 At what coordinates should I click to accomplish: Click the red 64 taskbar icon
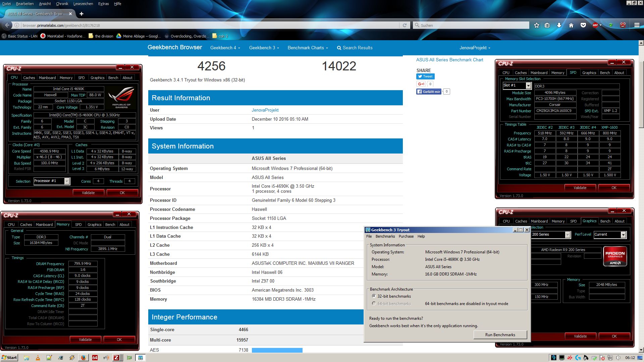point(95,358)
